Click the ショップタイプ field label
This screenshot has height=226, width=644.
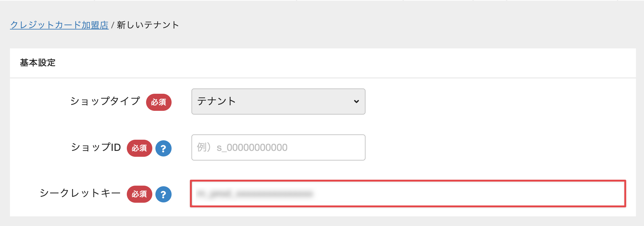click(105, 101)
